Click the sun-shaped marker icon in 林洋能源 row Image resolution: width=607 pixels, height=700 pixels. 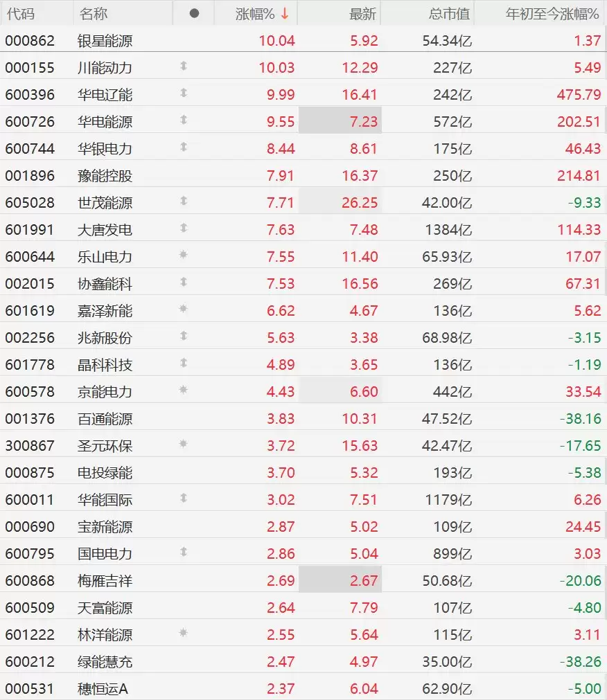pyautogui.click(x=183, y=633)
